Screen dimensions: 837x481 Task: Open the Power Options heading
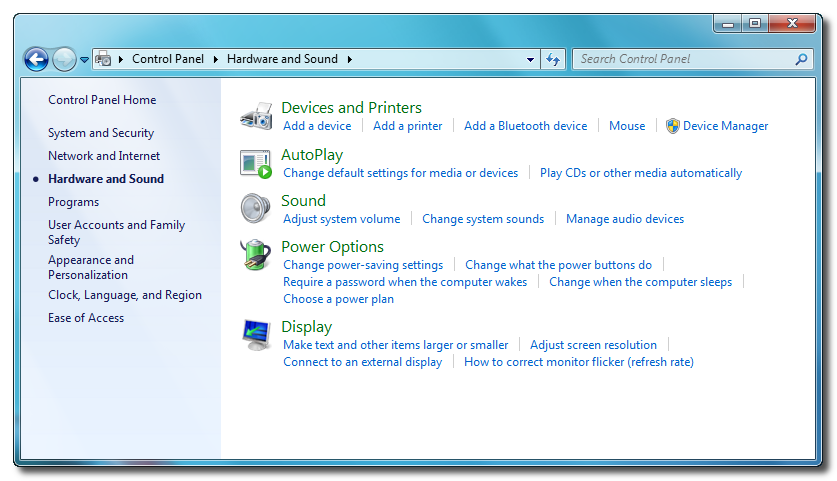point(332,247)
